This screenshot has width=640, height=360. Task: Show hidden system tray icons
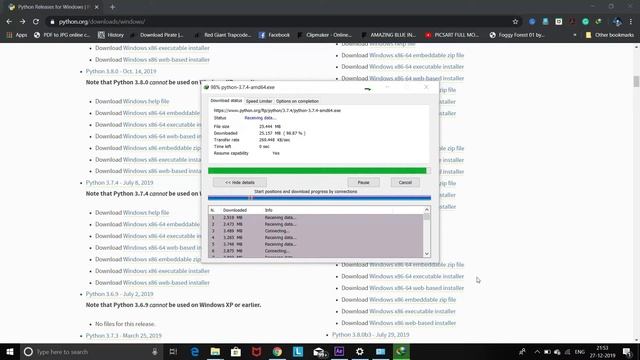coord(537,351)
